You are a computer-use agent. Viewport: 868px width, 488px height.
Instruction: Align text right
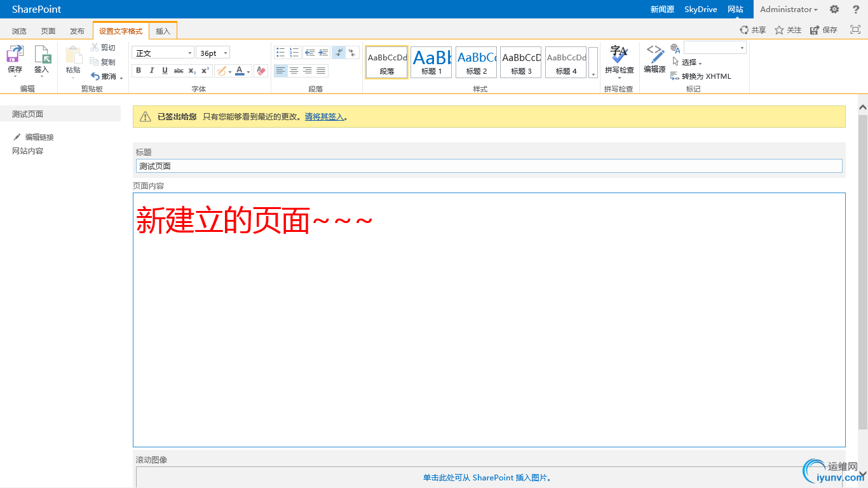(308, 71)
